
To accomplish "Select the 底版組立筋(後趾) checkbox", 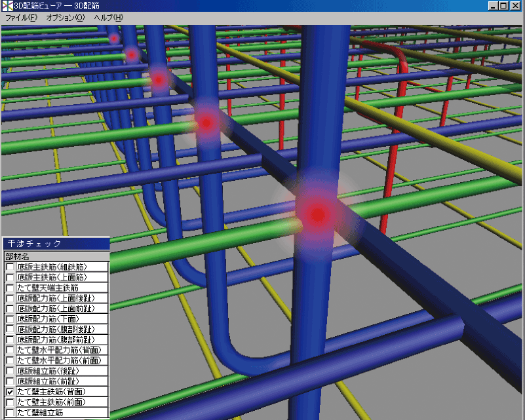I will 10,371.
